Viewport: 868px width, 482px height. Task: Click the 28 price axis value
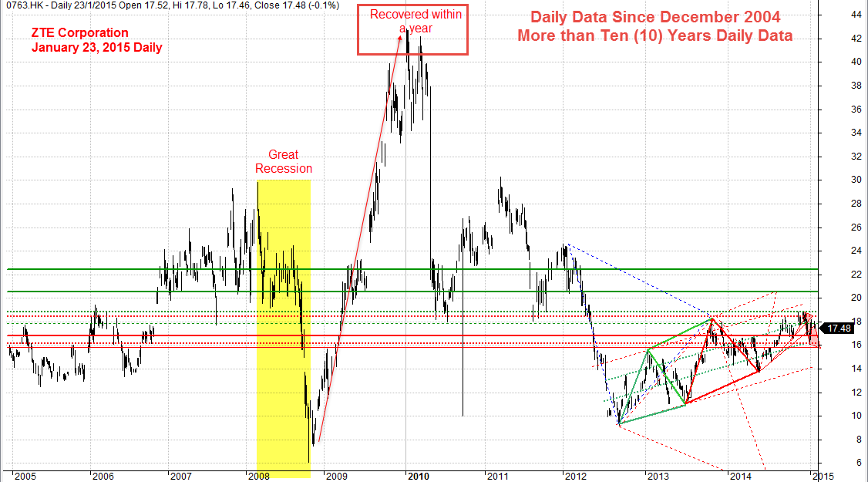click(x=856, y=204)
